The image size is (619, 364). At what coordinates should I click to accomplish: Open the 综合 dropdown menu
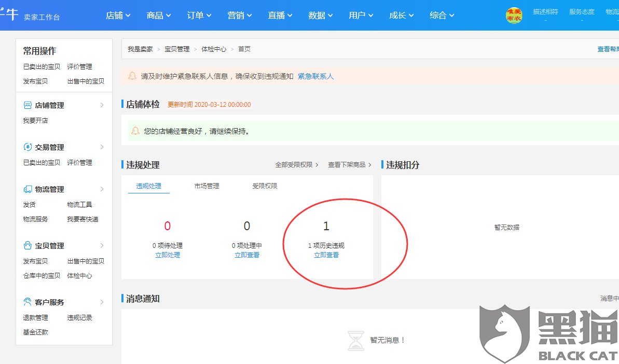pos(442,16)
